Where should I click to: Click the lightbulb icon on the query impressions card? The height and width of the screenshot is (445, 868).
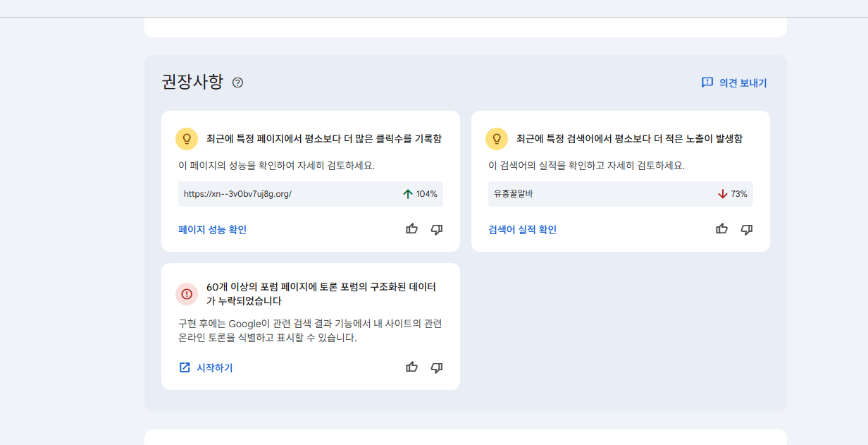pyautogui.click(x=497, y=139)
